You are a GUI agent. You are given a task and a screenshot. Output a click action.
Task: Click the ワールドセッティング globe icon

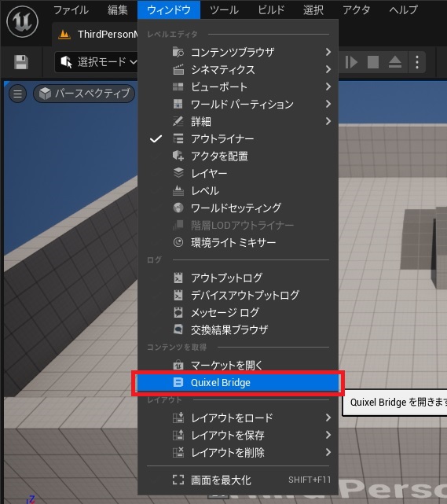178,208
